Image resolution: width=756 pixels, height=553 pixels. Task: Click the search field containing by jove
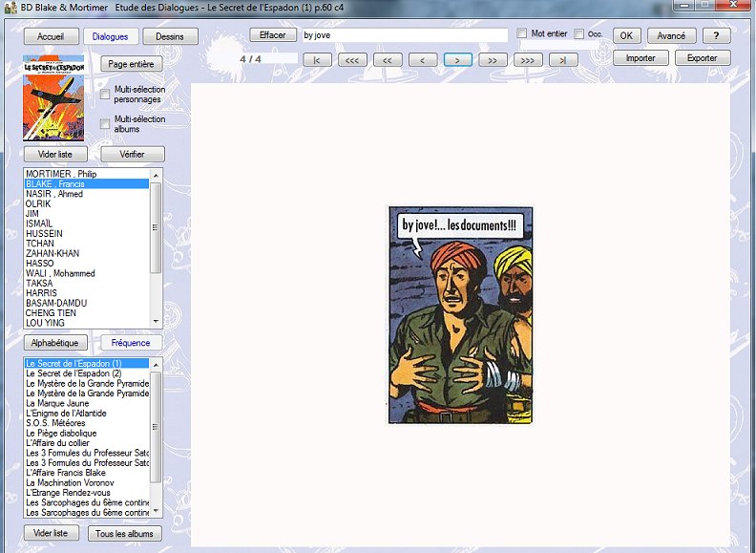404,35
